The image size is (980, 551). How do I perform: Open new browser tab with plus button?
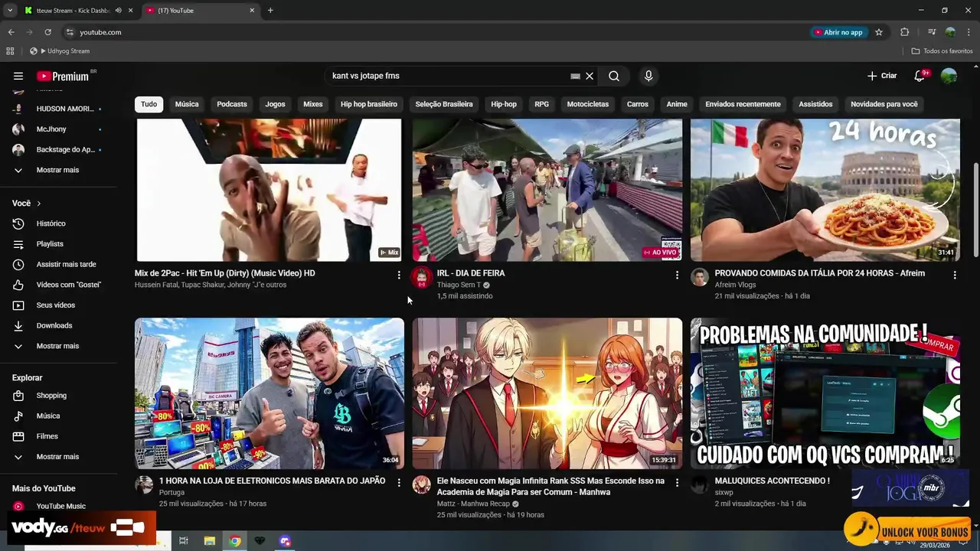[270, 11]
